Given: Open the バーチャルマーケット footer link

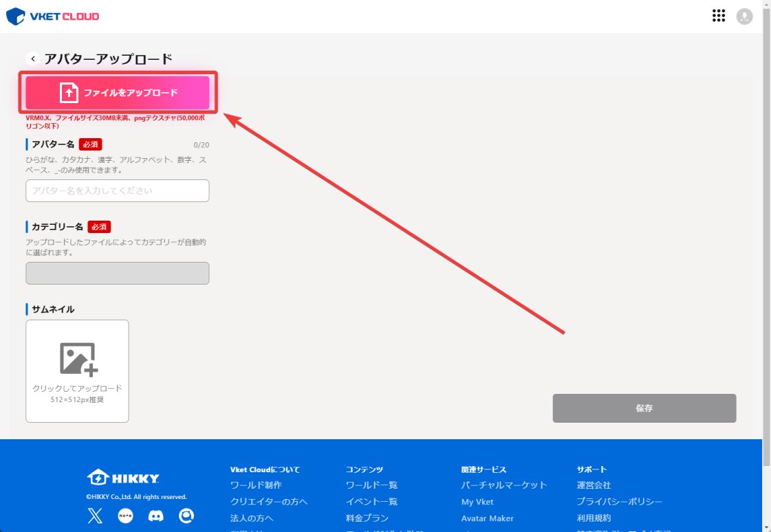Looking at the screenshot, I should [x=504, y=485].
